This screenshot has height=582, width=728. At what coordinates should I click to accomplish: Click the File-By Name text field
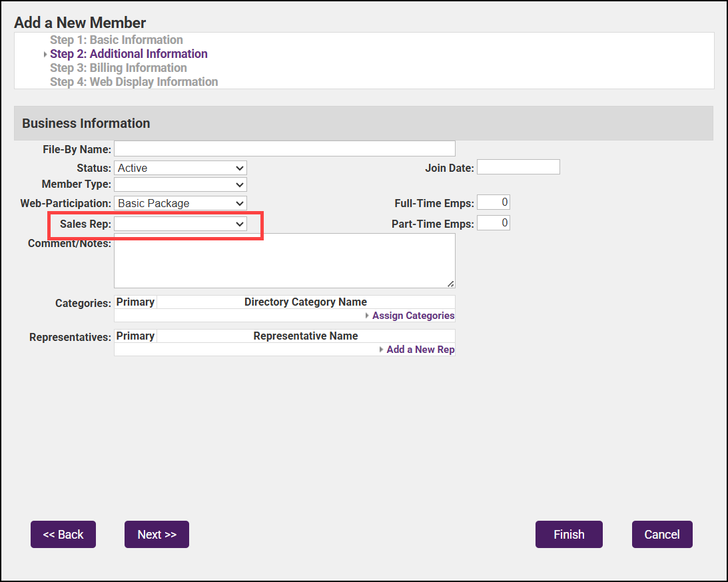[x=284, y=148]
